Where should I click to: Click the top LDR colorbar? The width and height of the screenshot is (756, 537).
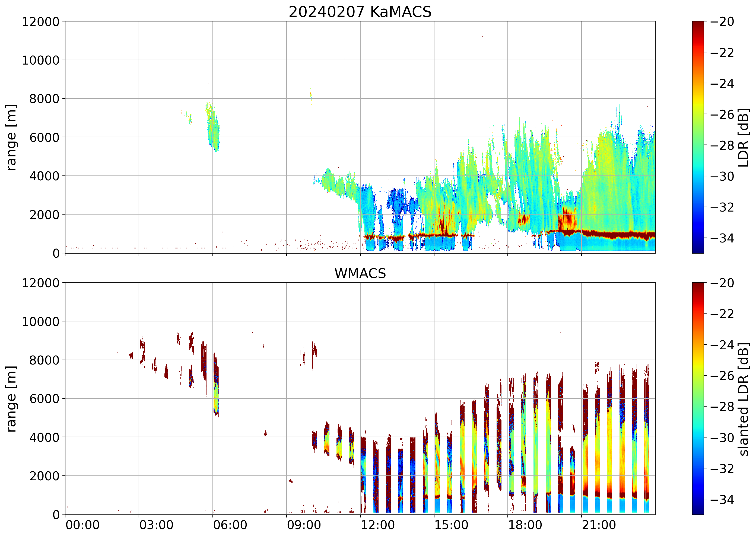(698, 137)
